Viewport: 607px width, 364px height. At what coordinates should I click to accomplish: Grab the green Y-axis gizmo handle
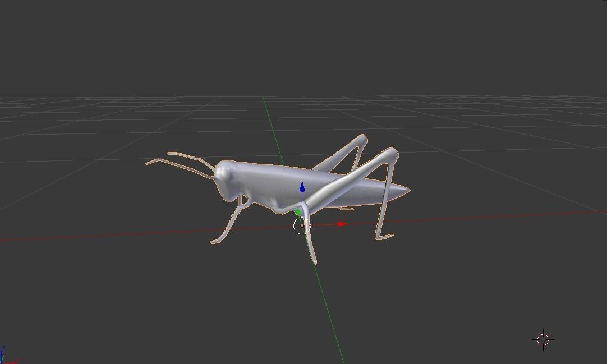(x=297, y=212)
